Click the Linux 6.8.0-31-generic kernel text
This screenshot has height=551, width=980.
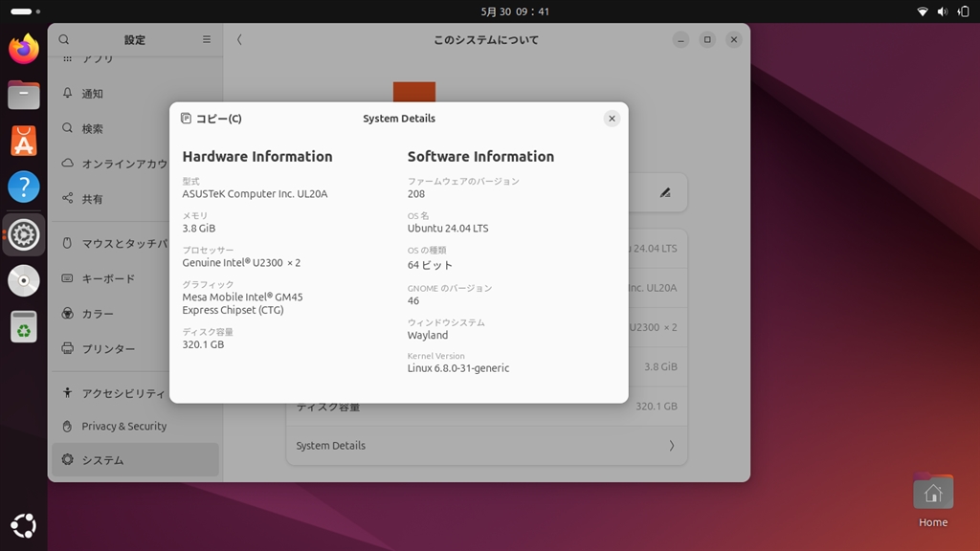[x=458, y=368]
